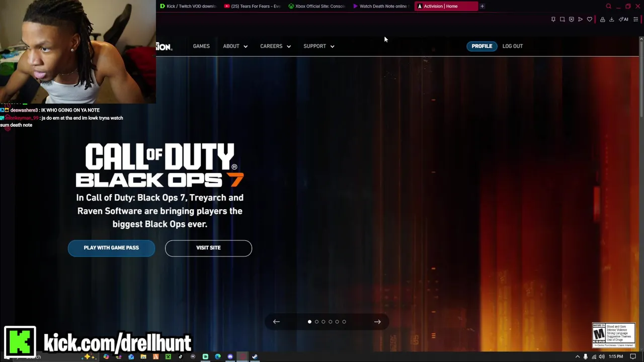The width and height of the screenshot is (644, 362).
Task: Open Microsoft Edge from the taskbar
Action: [x=217, y=356]
